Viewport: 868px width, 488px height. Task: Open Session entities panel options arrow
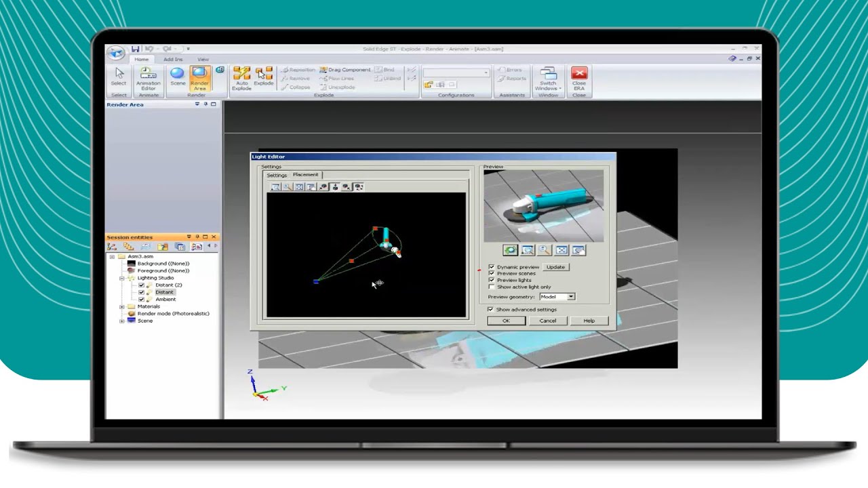tap(189, 237)
